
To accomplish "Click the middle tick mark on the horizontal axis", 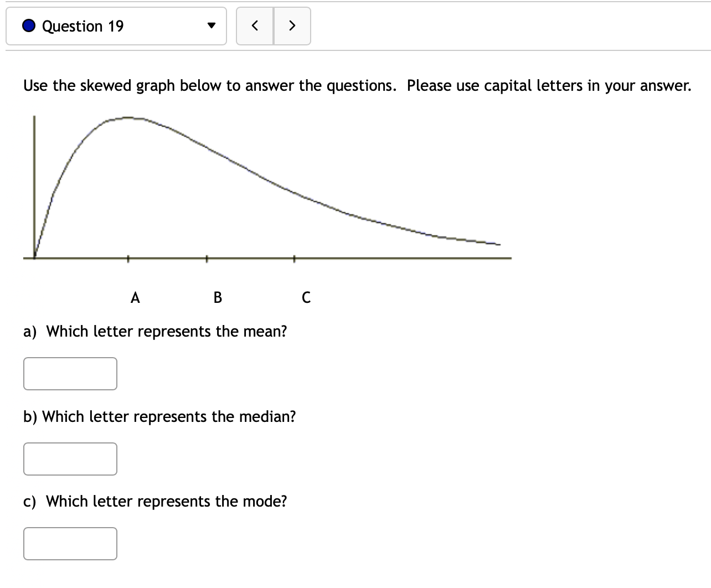I will point(206,257).
